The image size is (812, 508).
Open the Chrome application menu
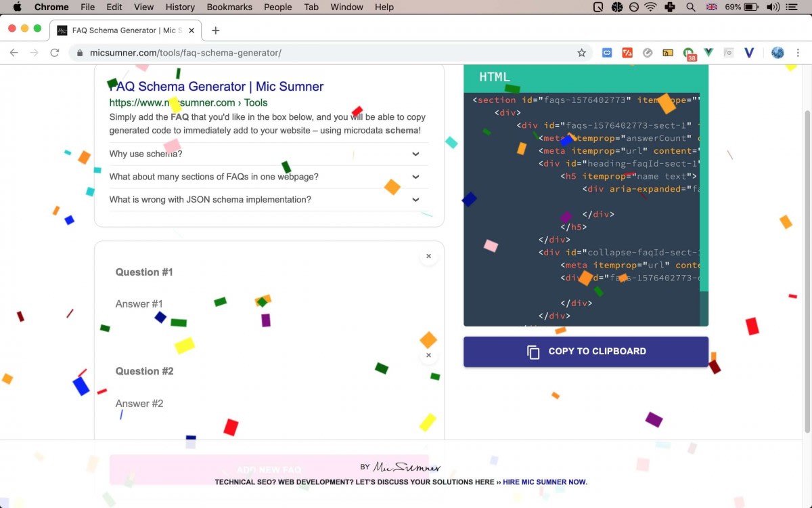tap(51, 7)
